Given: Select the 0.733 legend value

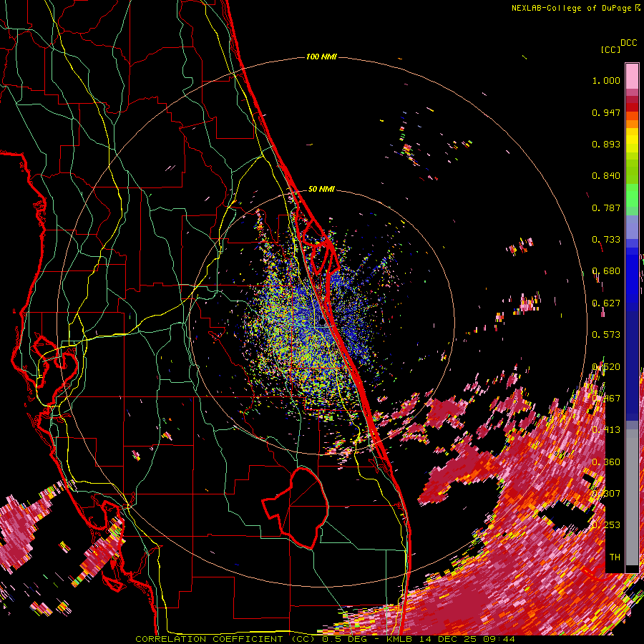Looking at the screenshot, I should click(606, 240).
